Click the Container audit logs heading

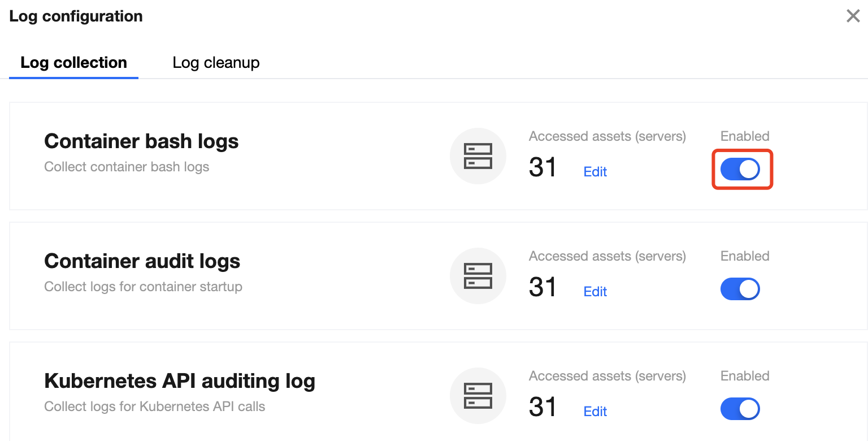142,261
